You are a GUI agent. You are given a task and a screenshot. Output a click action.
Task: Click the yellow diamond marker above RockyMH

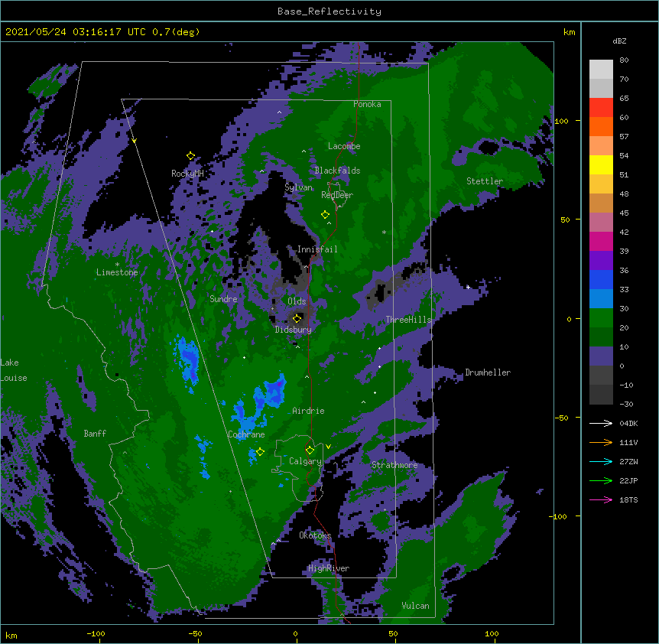coord(191,156)
